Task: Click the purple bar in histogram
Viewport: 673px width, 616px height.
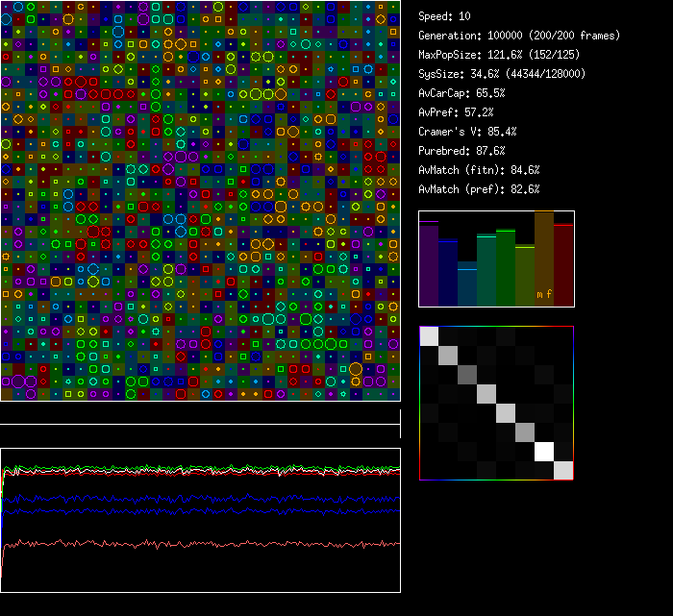Action: pos(429,264)
